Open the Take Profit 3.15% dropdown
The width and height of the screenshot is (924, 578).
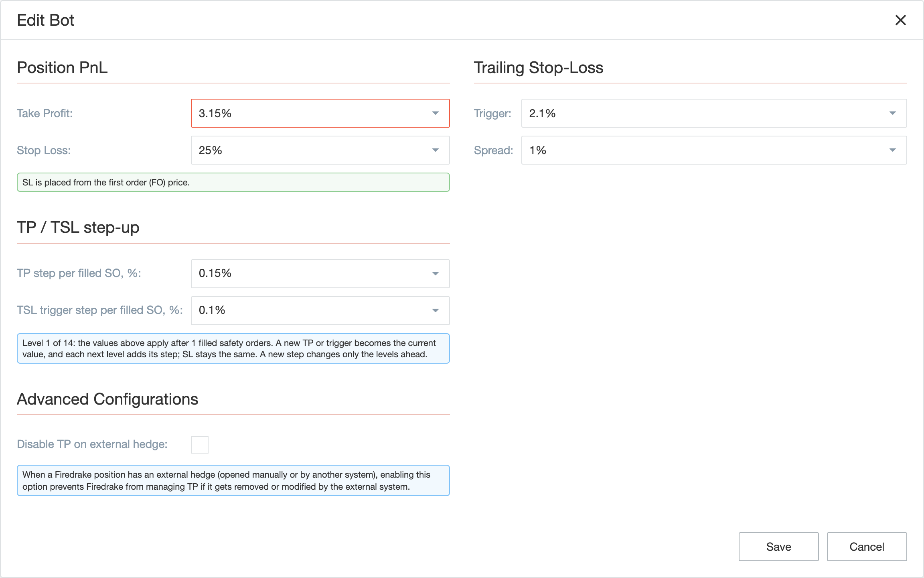click(x=320, y=113)
